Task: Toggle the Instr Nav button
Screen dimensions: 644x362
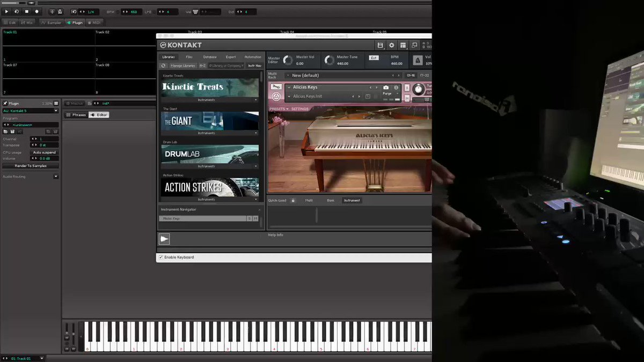Action: pyautogui.click(x=254, y=65)
